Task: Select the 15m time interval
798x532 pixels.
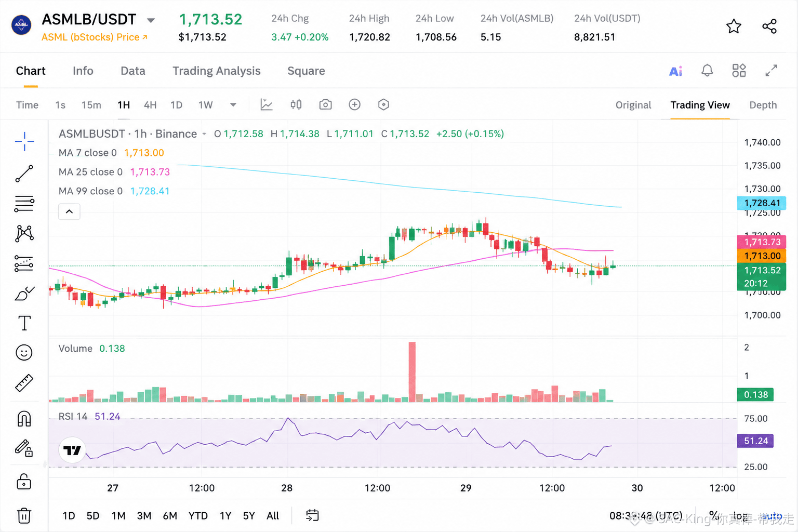Action: coord(91,105)
